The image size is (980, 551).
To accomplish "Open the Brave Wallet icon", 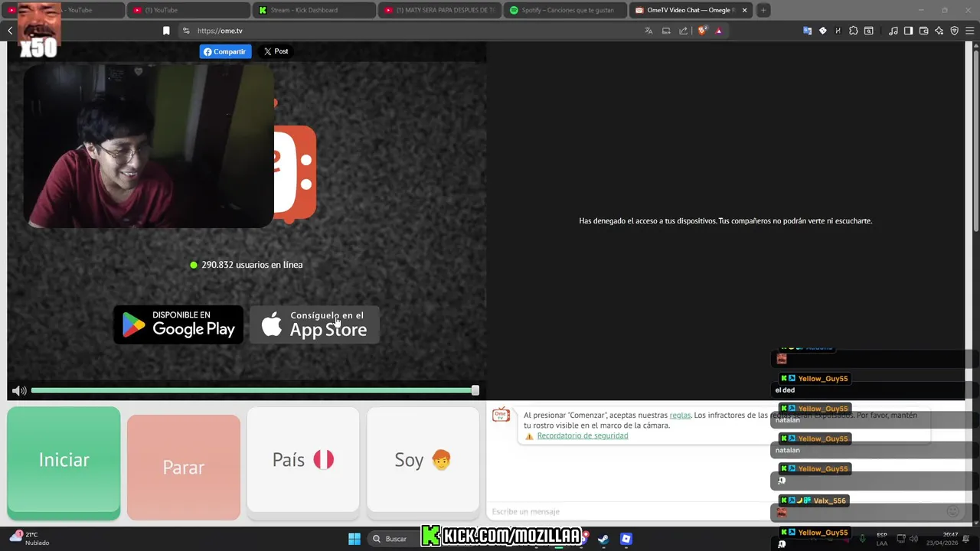I will coord(923,31).
